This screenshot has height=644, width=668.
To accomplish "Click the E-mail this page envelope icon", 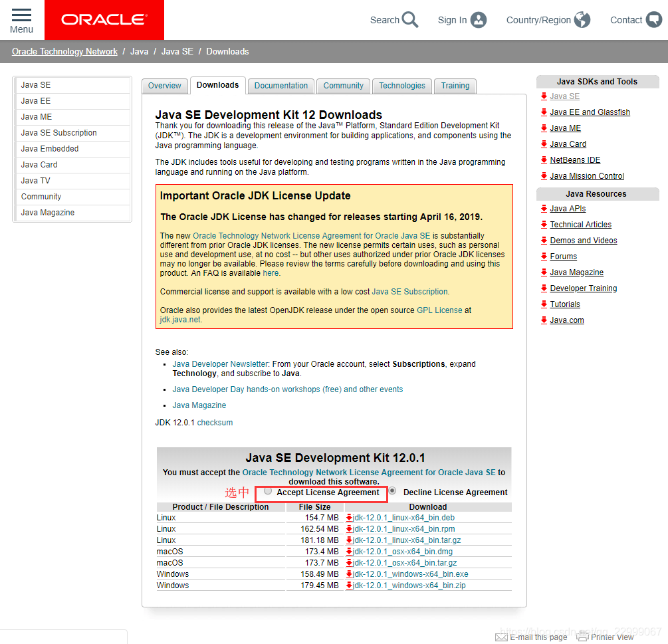I will pos(501,637).
